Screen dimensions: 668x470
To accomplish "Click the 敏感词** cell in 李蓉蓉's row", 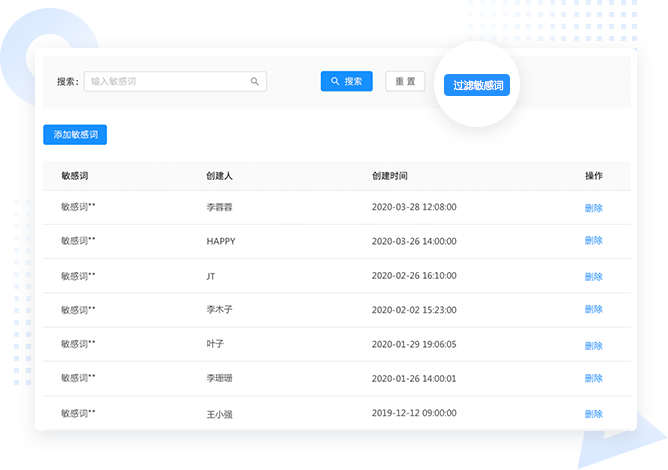I will (78, 207).
